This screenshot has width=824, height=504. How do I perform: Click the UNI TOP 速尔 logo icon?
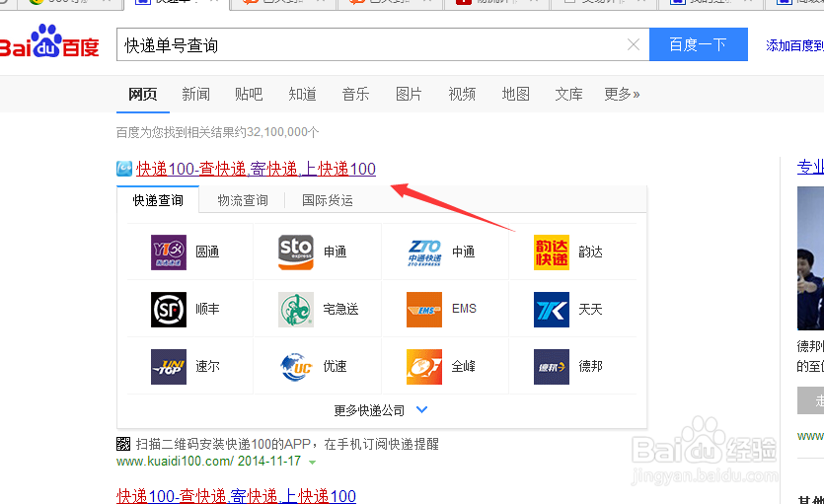click(168, 367)
